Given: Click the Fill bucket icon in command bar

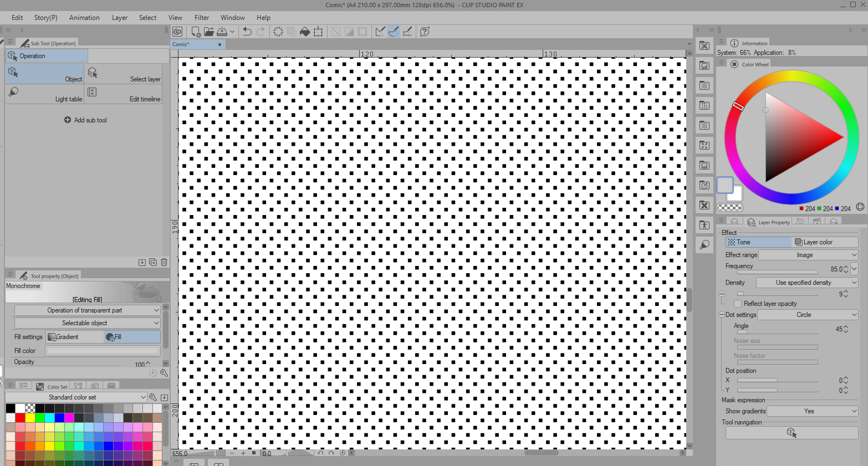Looking at the screenshot, I should [305, 32].
